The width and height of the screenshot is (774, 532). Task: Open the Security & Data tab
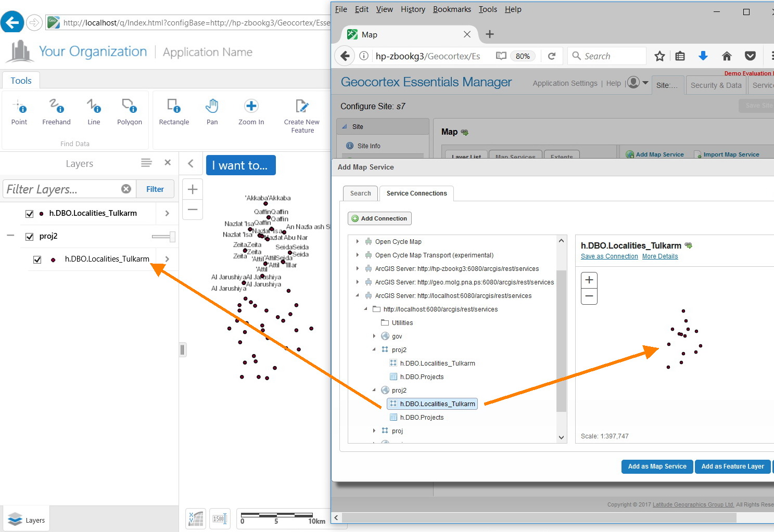coord(716,85)
